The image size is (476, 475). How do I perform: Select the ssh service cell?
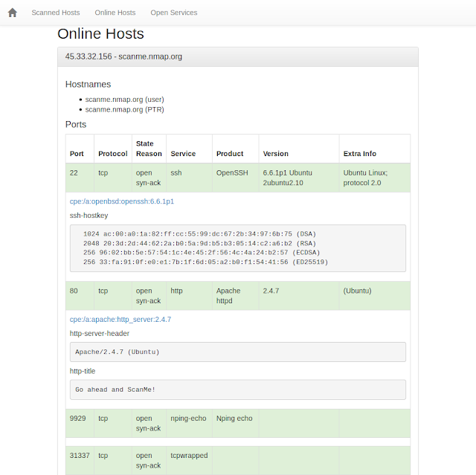click(189, 178)
